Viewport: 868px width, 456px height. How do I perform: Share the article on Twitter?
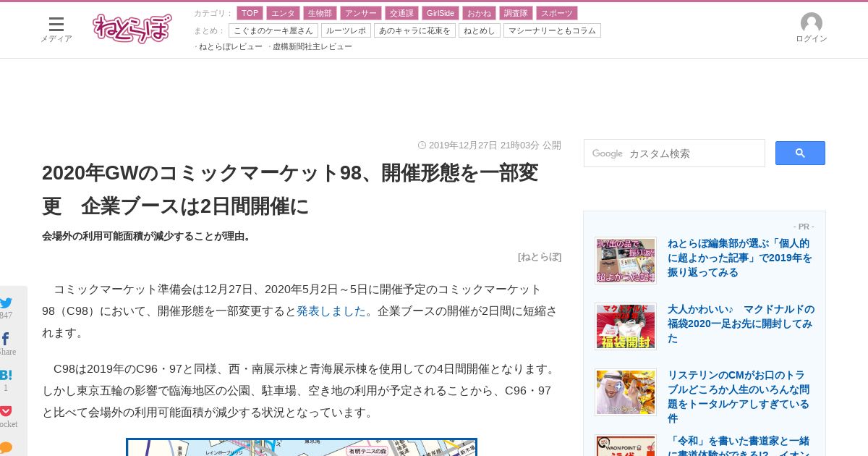tap(6, 303)
